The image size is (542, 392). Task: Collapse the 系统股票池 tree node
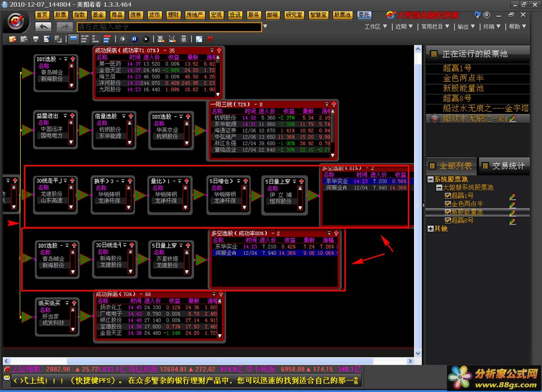coord(430,179)
